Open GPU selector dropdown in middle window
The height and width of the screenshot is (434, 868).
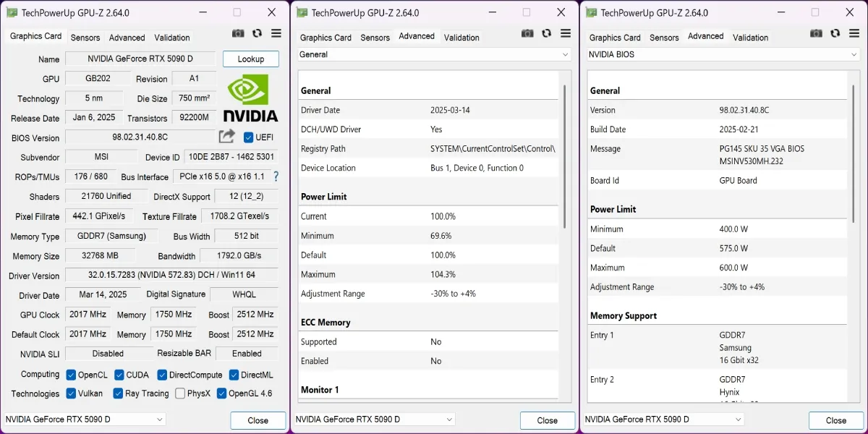pyautogui.click(x=374, y=420)
